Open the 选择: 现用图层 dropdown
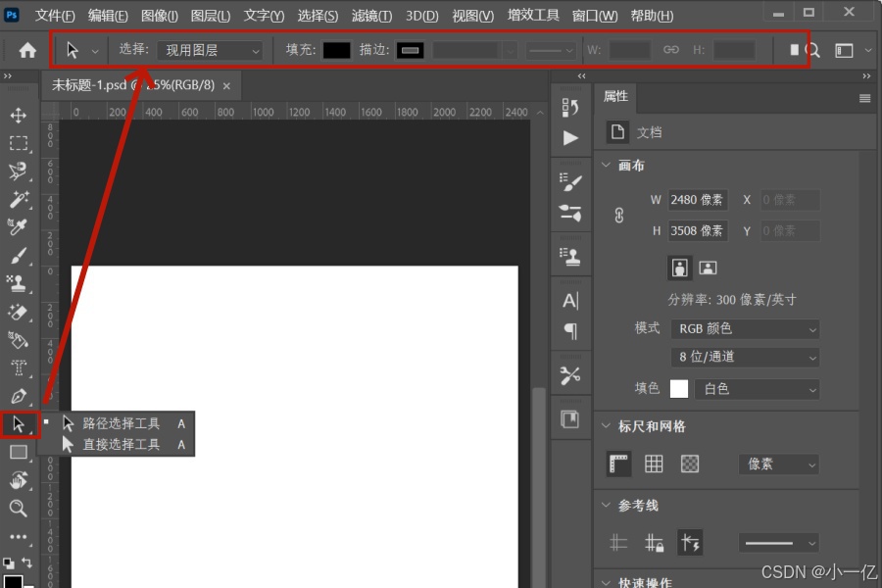Image resolution: width=882 pixels, height=588 pixels. coord(211,49)
